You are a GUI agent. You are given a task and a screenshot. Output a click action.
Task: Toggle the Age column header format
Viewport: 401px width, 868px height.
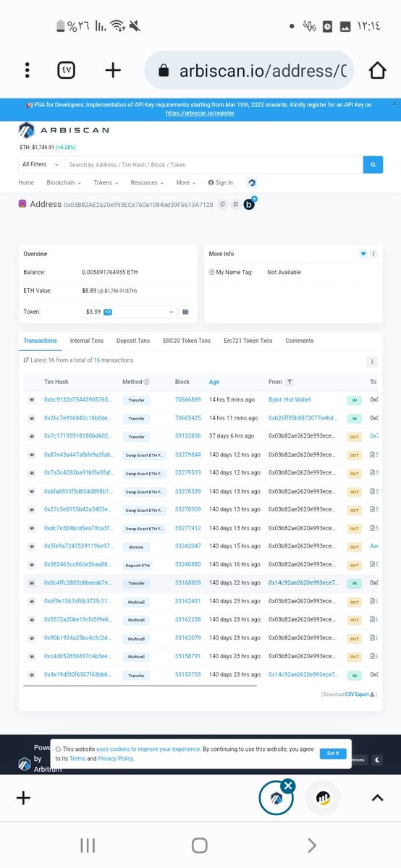click(214, 382)
